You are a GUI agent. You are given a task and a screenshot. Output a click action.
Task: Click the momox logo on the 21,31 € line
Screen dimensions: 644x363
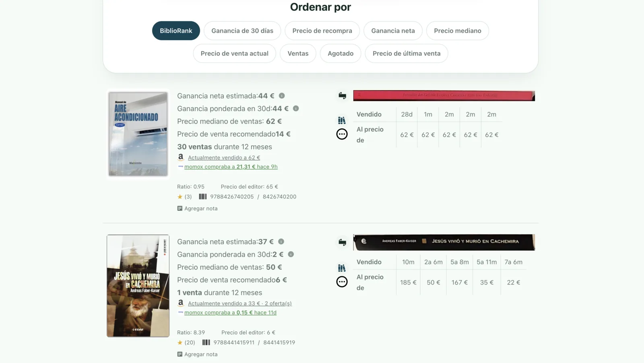click(180, 166)
